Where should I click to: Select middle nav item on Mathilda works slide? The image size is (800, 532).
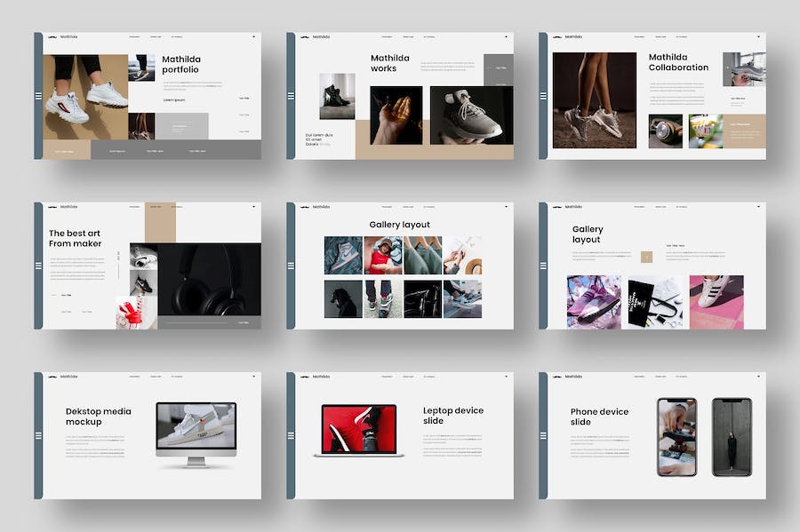pos(408,37)
